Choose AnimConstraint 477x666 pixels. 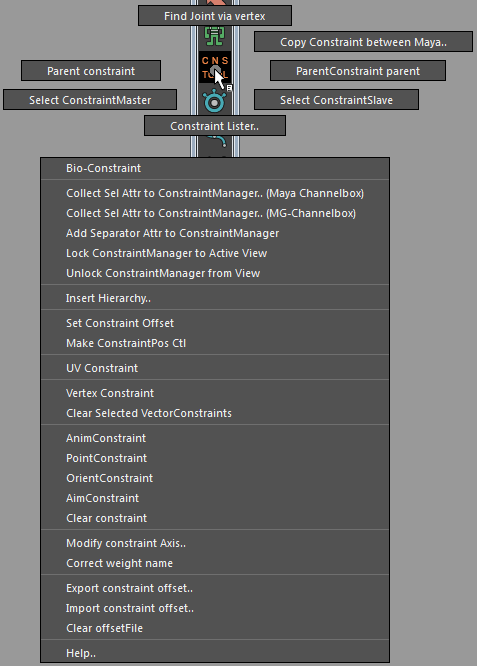[215, 438]
